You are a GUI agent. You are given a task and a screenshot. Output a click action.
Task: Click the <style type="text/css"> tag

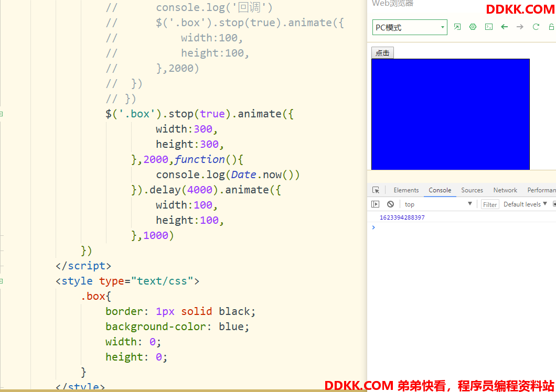(x=127, y=281)
